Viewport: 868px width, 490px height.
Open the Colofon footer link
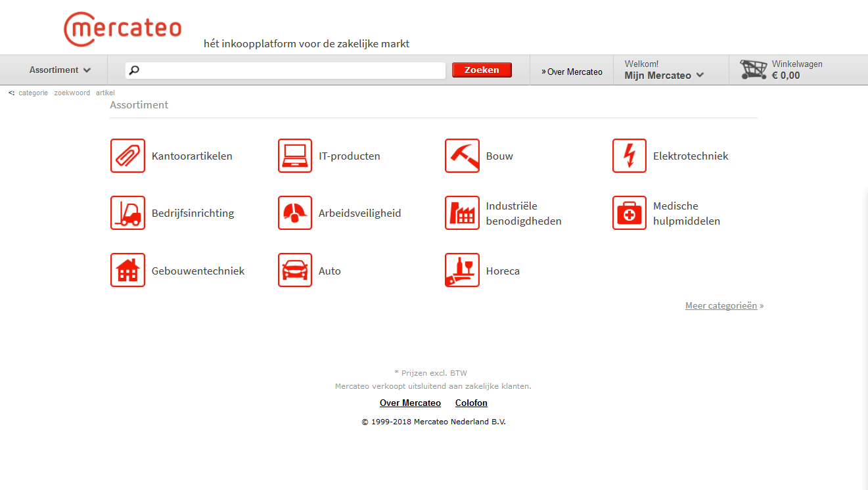(x=471, y=403)
